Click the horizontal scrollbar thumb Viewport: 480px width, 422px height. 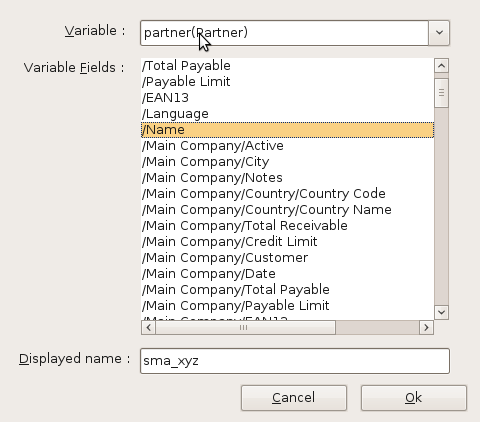tap(245, 327)
